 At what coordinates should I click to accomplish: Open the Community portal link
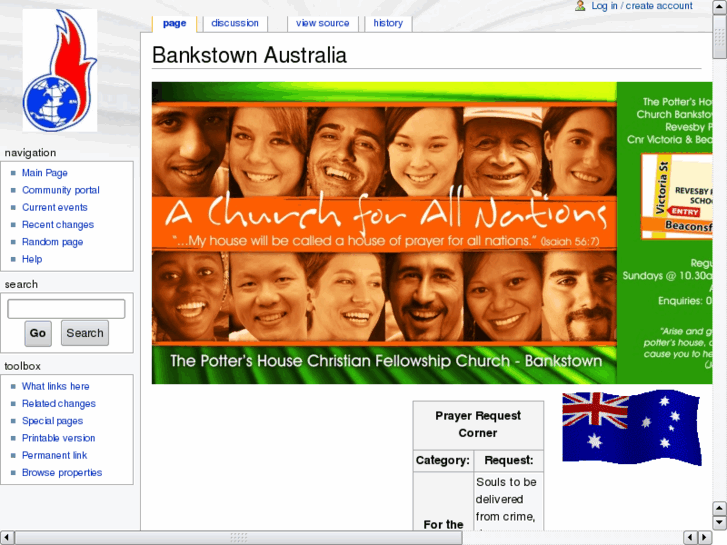tap(61, 190)
